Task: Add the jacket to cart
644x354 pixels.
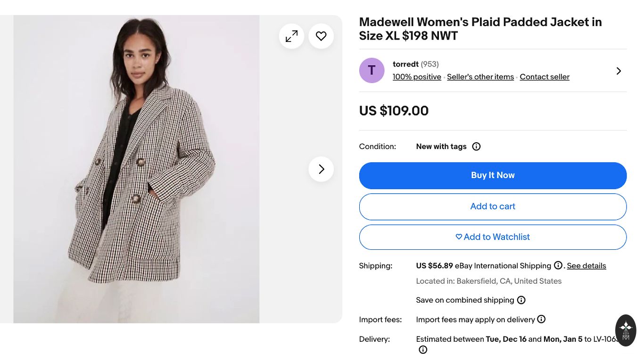Action: point(493,206)
